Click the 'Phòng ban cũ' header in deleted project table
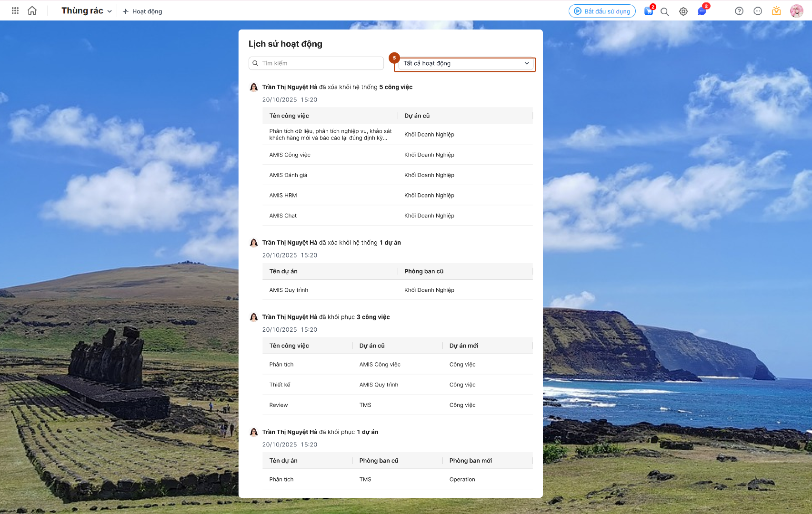812x514 pixels. coord(423,271)
